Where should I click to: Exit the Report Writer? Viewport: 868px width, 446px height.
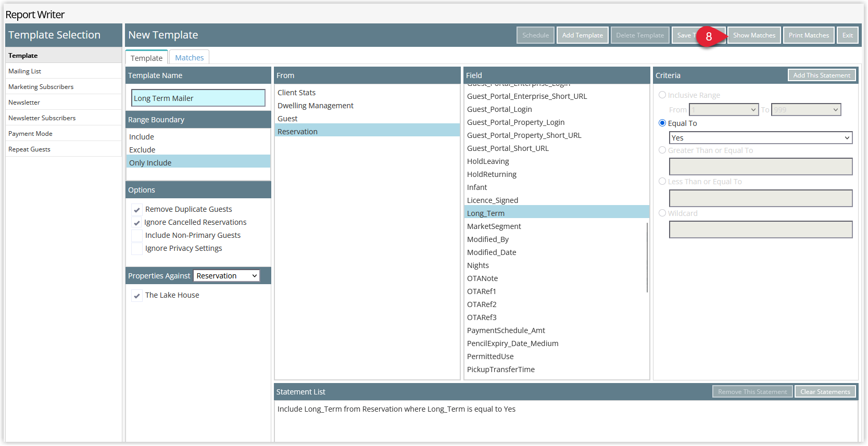point(848,35)
